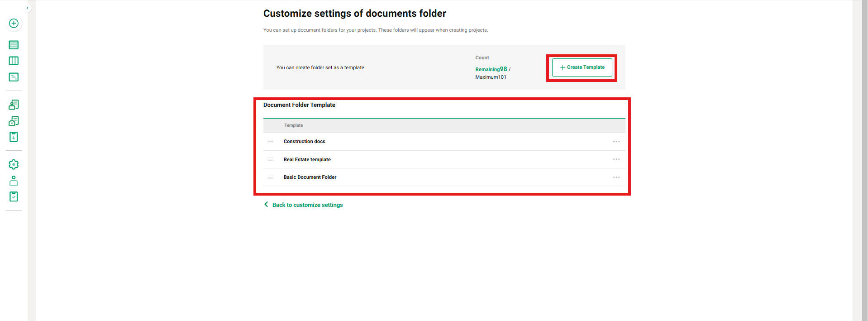Open the column board view icon
The width and height of the screenshot is (868, 321).
click(14, 61)
